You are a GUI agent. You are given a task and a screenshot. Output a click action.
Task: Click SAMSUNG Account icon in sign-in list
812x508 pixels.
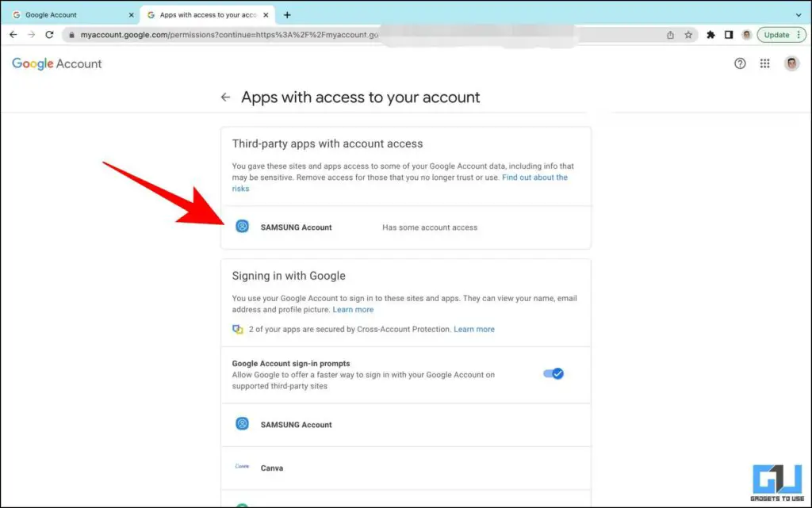(242, 424)
